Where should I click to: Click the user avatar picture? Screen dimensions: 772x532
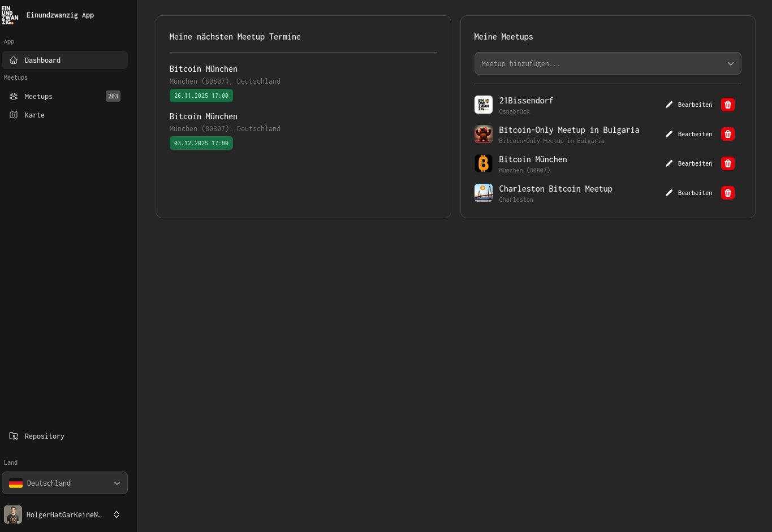[13, 514]
